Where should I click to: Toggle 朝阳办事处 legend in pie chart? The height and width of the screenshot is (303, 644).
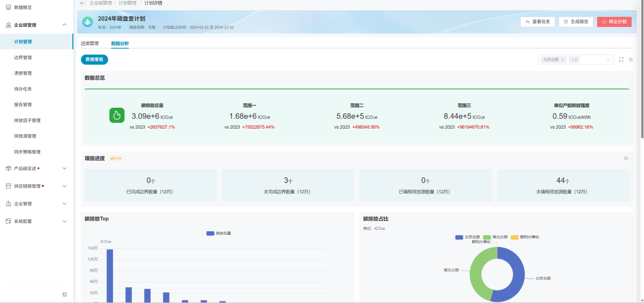(x=525, y=237)
